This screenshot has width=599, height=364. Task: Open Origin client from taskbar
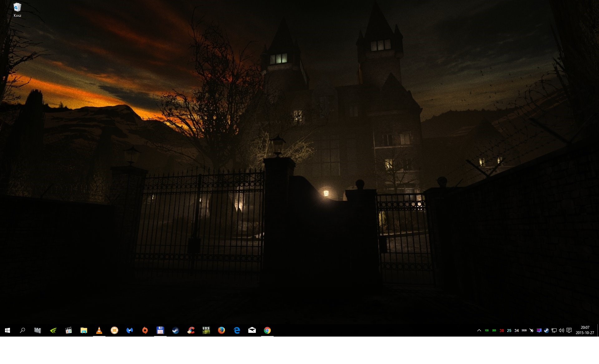tap(145, 330)
